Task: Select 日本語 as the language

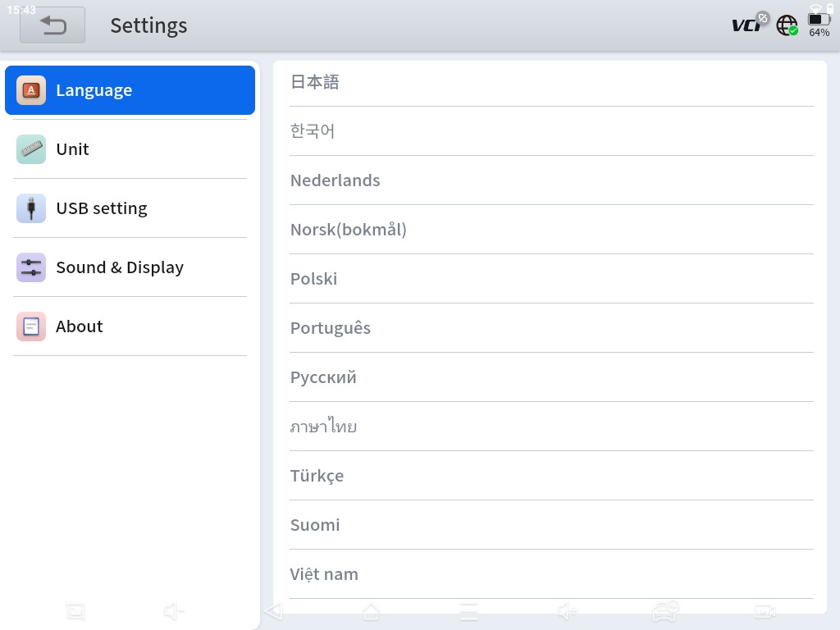Action: [x=315, y=82]
